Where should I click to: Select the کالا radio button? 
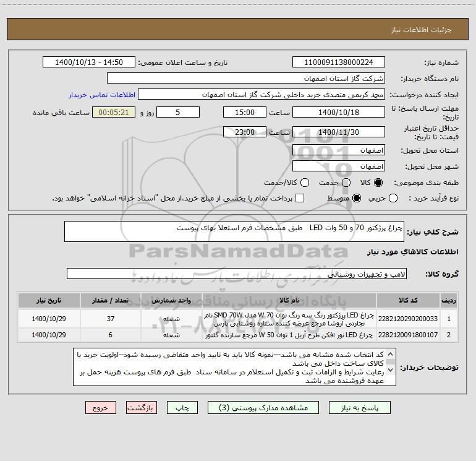378,183
